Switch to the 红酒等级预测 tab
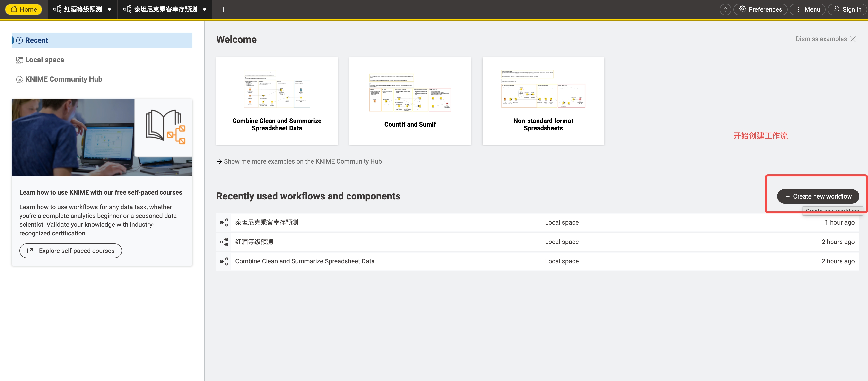 [x=83, y=9]
